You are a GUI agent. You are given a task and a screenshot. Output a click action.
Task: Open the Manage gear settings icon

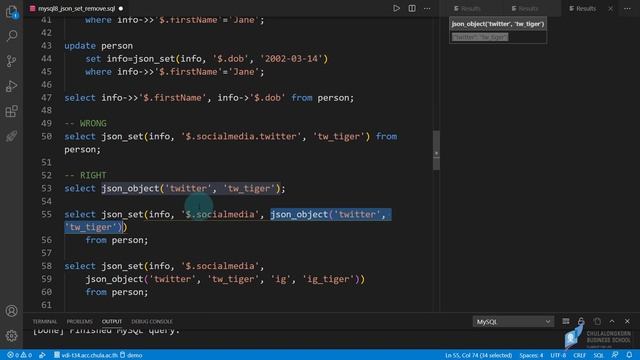(11, 336)
